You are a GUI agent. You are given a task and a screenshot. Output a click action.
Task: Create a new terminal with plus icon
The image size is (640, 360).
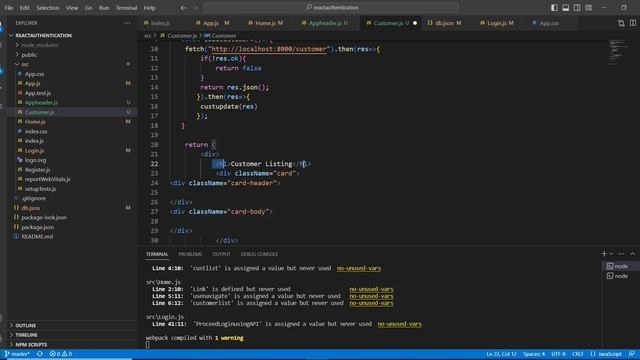(604, 254)
